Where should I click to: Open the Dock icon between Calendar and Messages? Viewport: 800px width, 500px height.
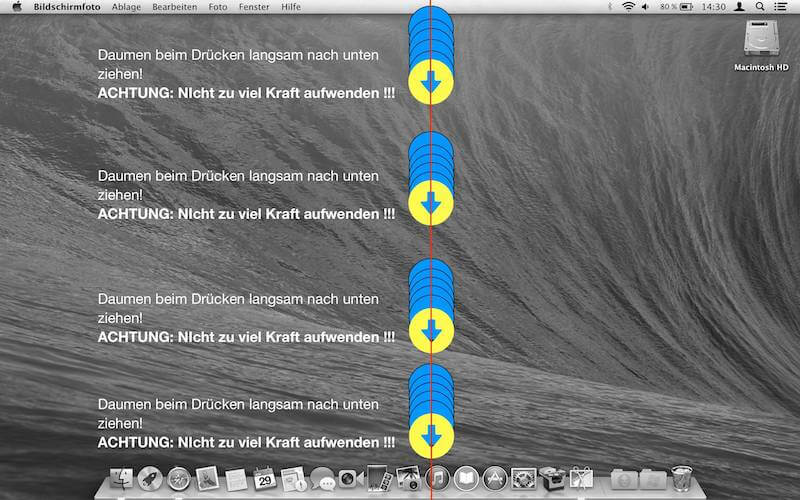point(293,480)
